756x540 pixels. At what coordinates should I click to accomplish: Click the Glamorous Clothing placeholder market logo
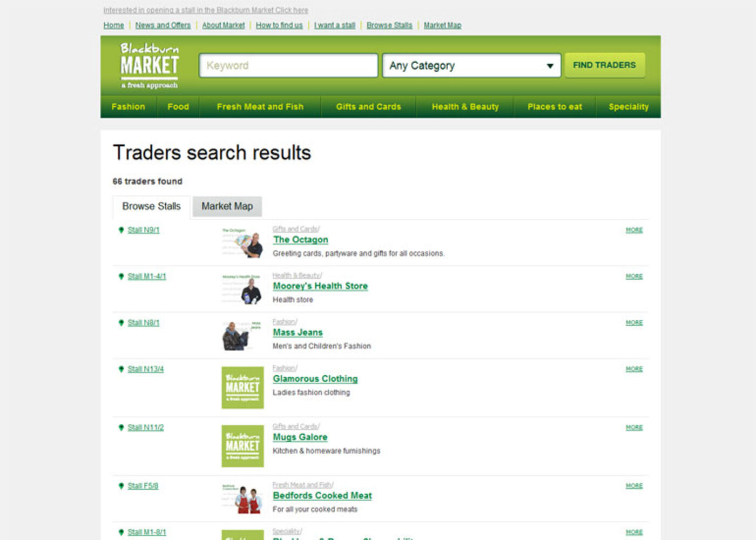point(242,388)
